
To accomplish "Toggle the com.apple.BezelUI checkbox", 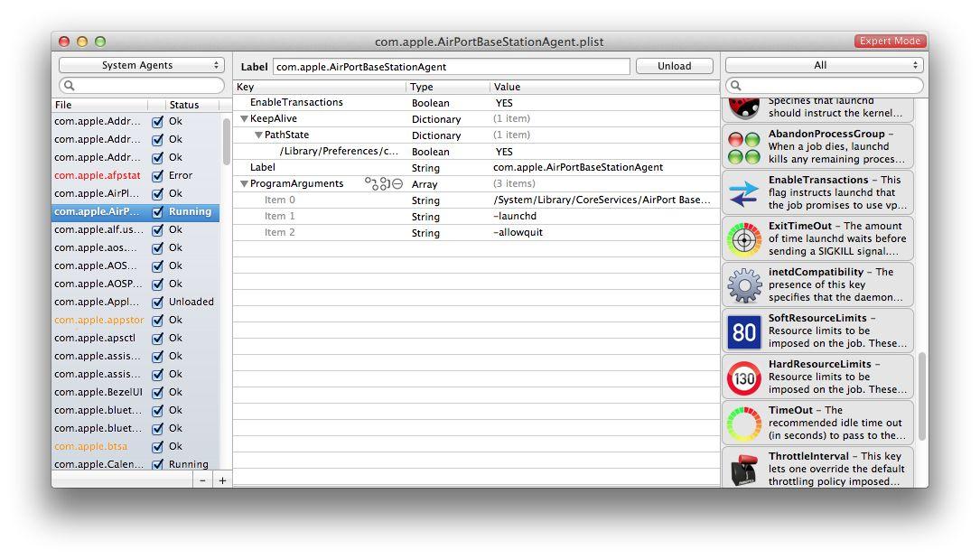I will point(157,393).
